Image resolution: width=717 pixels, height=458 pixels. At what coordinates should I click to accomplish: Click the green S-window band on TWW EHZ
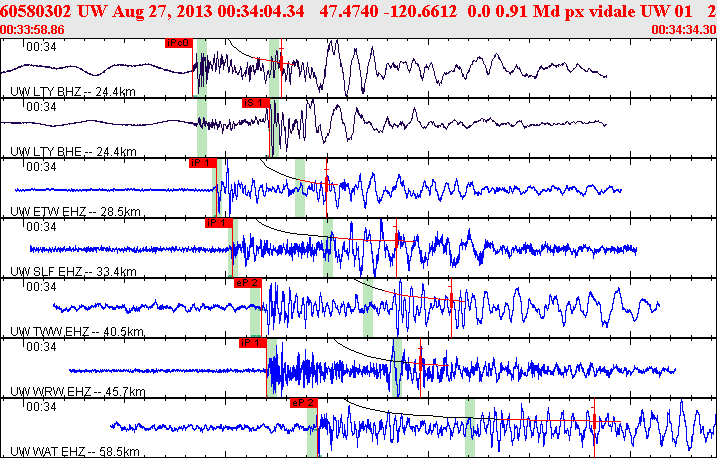click(x=368, y=307)
